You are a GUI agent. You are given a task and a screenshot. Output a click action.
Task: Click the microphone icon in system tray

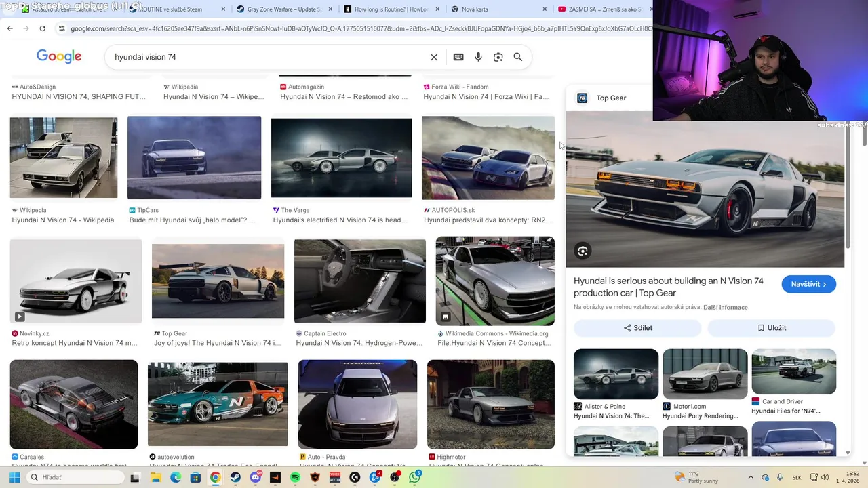tap(780, 477)
